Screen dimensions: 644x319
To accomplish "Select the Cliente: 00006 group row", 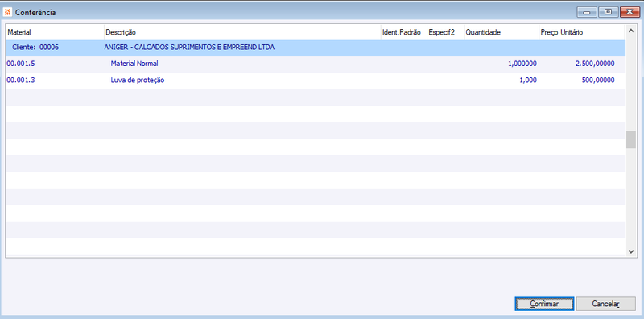I will pos(316,48).
